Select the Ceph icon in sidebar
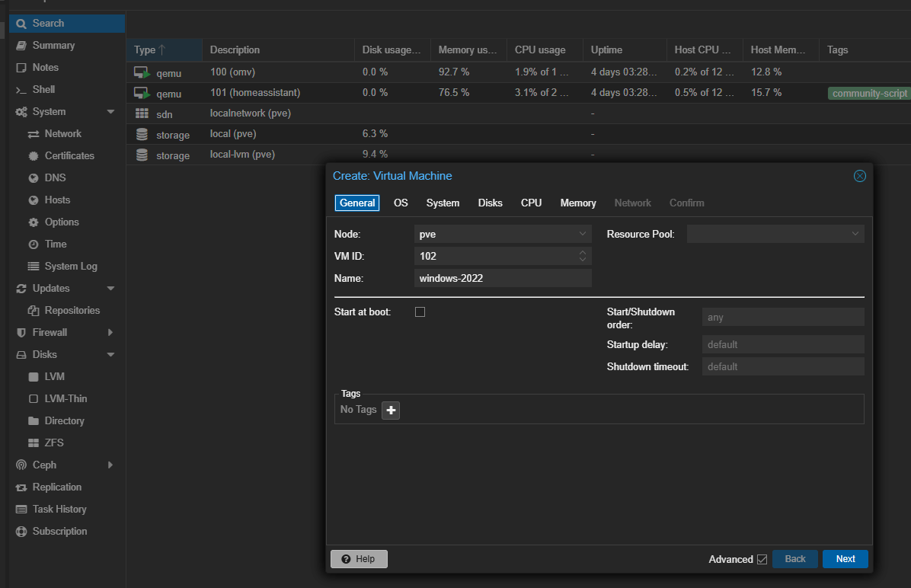 click(21, 465)
